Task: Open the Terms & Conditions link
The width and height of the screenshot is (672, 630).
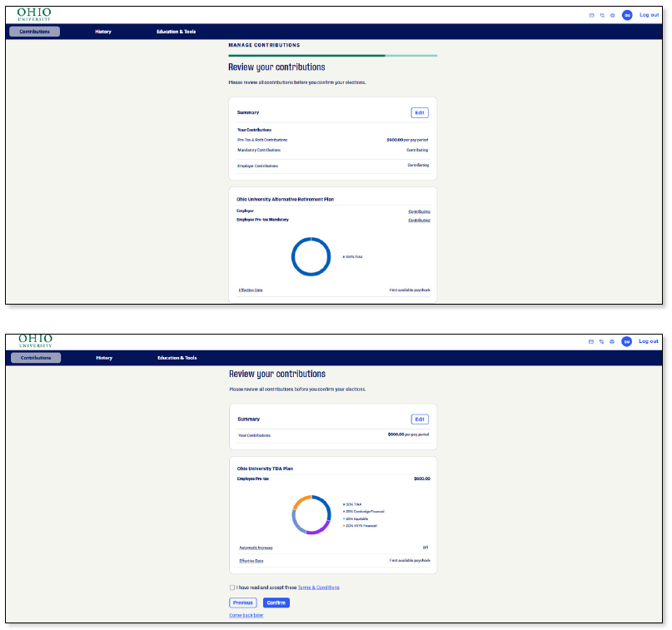Action: [x=318, y=588]
